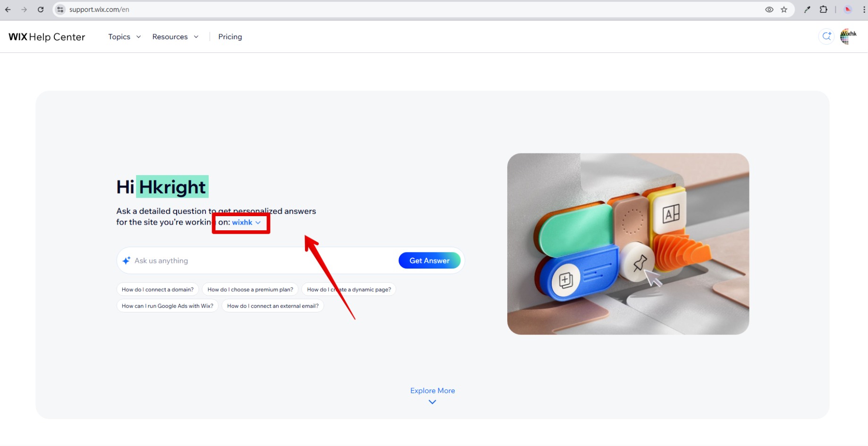Click the eye icon in address bar
Screen dimensions: 868x446
click(x=769, y=9)
